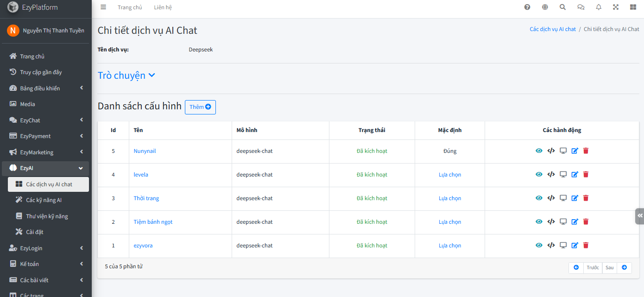This screenshot has height=297, width=644.
Task: Open Truy cập gần đây in sidebar
Action: coord(45,72)
